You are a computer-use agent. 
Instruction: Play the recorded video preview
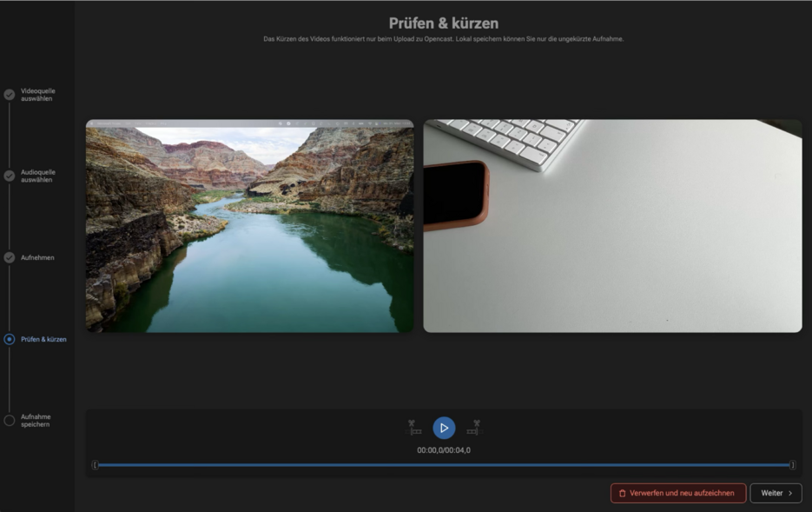(x=444, y=428)
